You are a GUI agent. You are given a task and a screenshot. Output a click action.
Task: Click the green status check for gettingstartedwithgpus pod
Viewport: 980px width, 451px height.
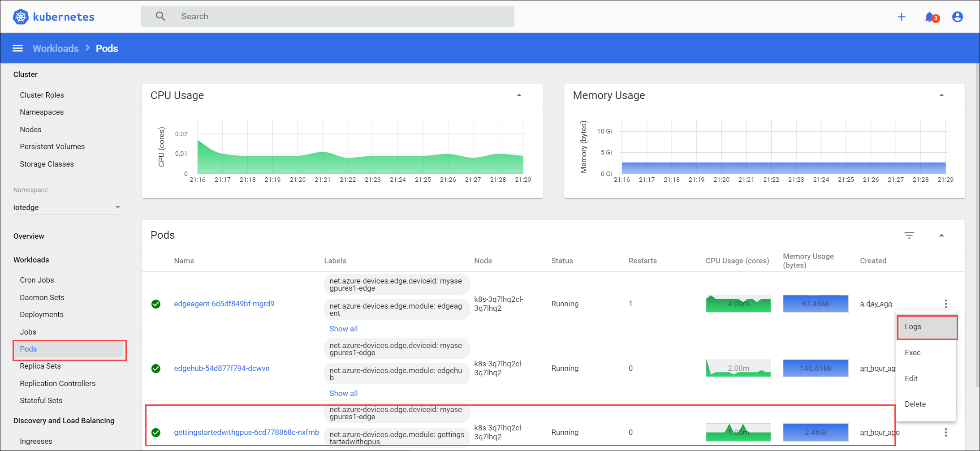coord(156,433)
